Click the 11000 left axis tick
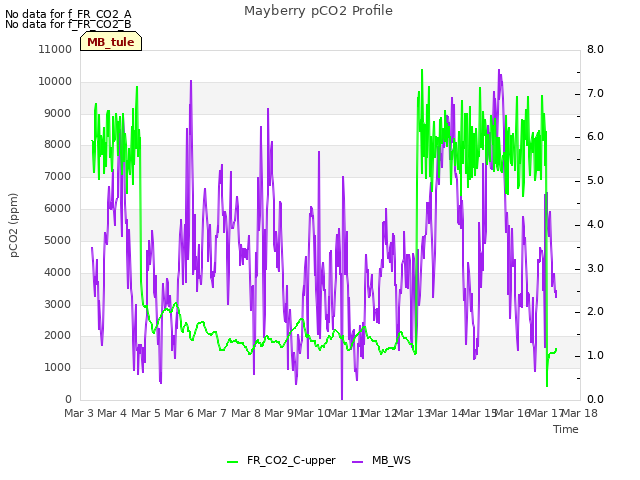The image size is (640, 480). pos(55,49)
